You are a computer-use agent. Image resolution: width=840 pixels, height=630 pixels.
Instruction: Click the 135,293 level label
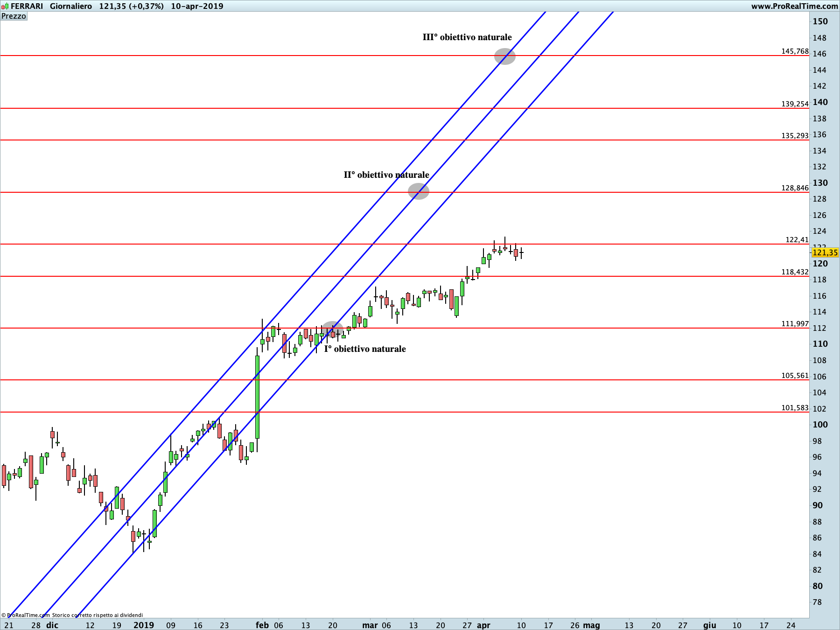795,136
